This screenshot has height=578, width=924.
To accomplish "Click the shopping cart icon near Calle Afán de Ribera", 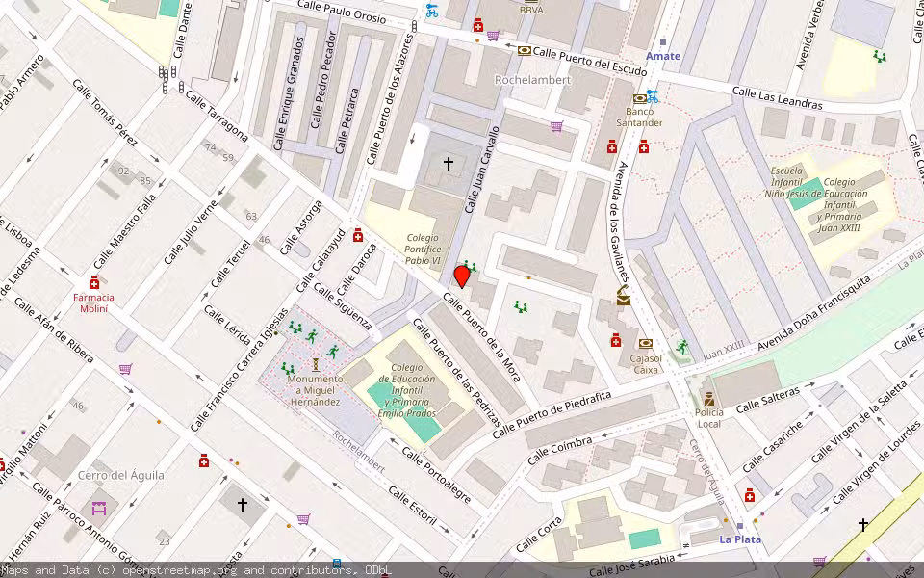I will click(125, 371).
